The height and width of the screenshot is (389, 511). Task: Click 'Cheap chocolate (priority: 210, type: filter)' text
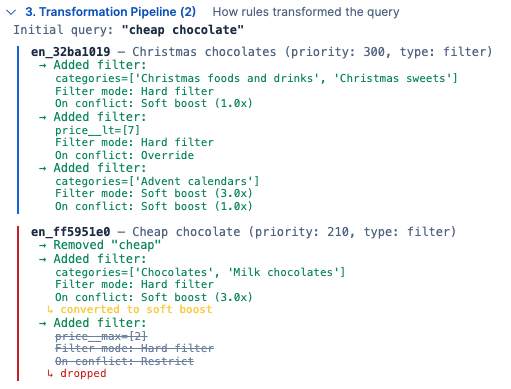pyautogui.click(x=294, y=232)
